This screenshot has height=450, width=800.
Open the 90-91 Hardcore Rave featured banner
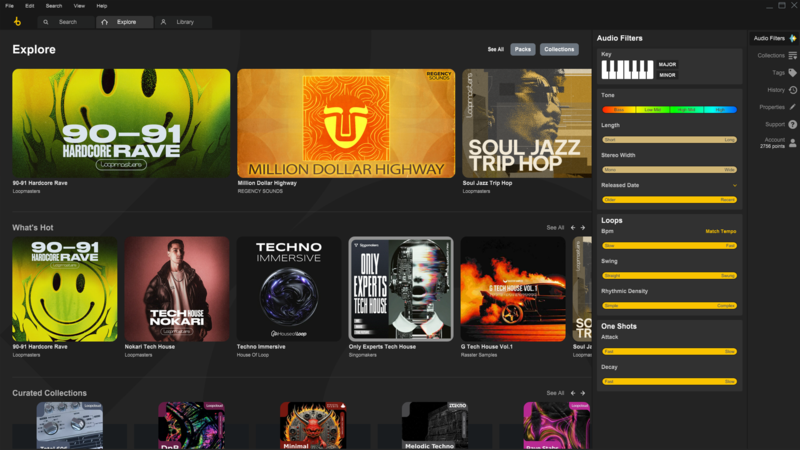(x=121, y=123)
